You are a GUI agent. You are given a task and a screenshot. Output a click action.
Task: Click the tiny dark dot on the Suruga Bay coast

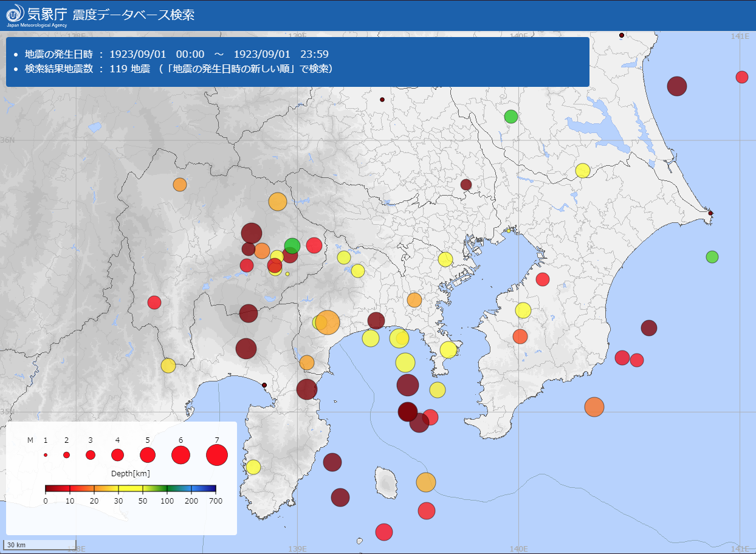(x=264, y=385)
